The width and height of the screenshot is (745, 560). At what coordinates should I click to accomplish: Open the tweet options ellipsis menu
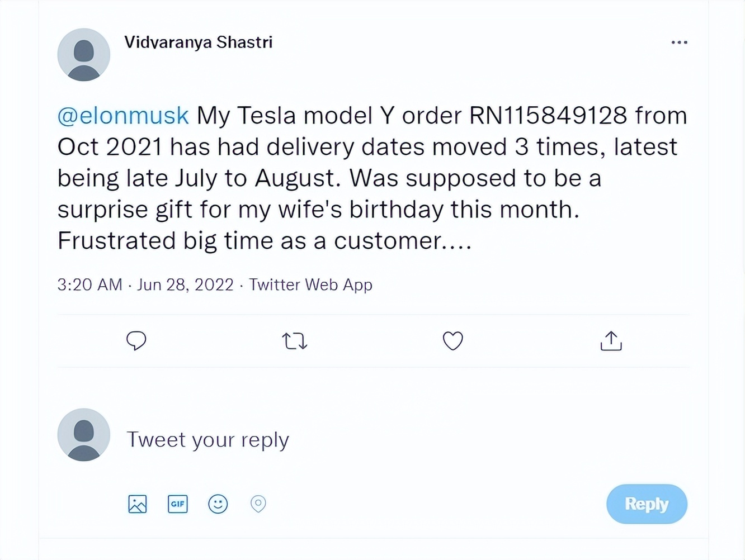point(679,42)
